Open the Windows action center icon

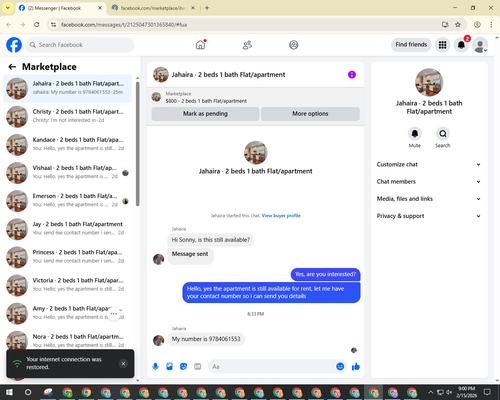point(487,392)
